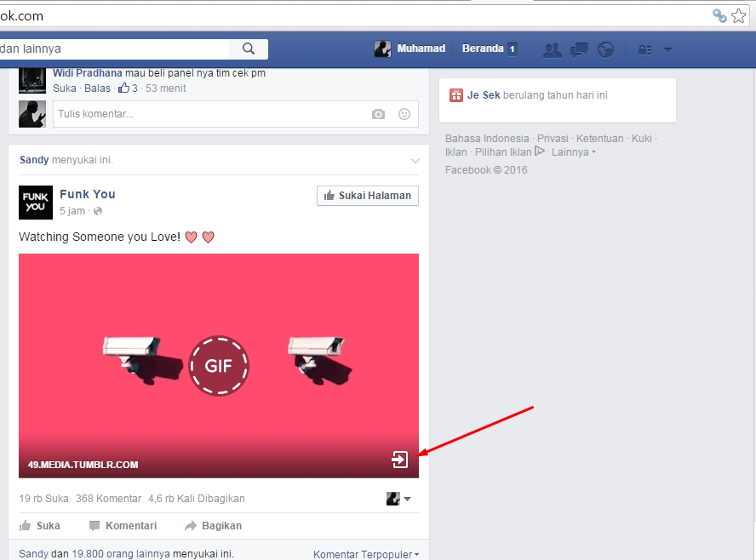This screenshot has height=560, width=756.
Task: Click the public globe audience icon
Action: pos(98,211)
